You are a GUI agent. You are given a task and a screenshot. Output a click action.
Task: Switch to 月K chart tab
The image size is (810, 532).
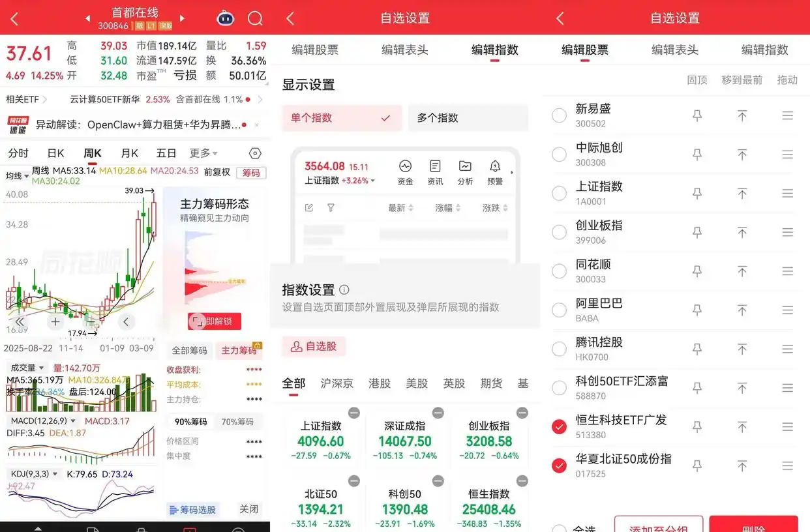click(x=130, y=153)
